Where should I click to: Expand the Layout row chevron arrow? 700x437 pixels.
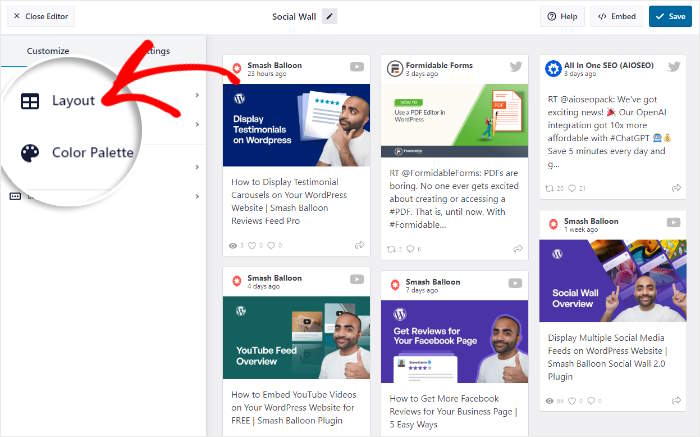coord(197,96)
